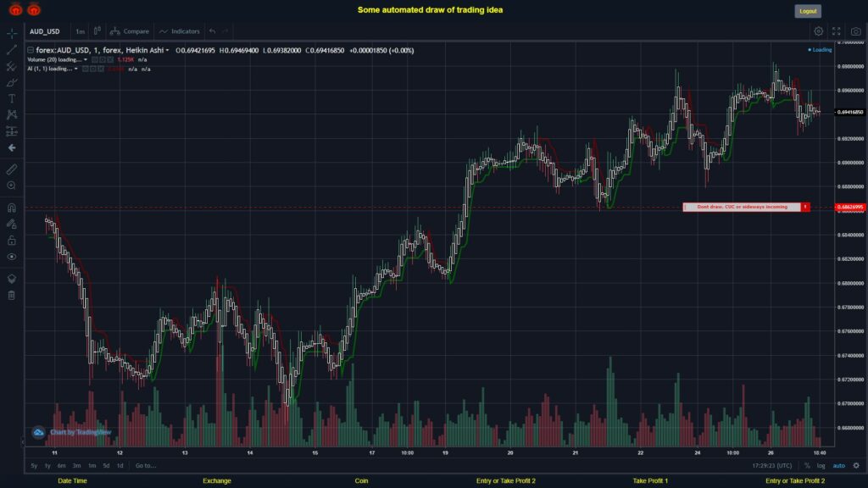Enter fullscreen mode icon

pos(837,31)
